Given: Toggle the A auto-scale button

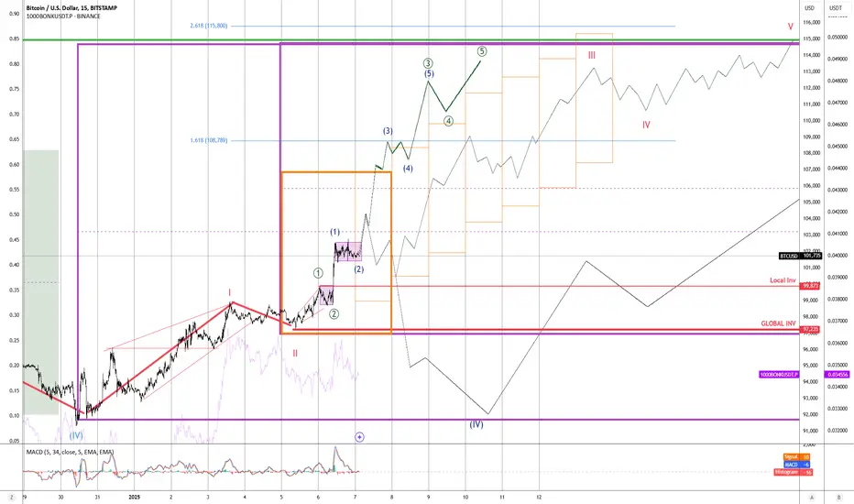Looking at the screenshot, I should tap(812, 498).
